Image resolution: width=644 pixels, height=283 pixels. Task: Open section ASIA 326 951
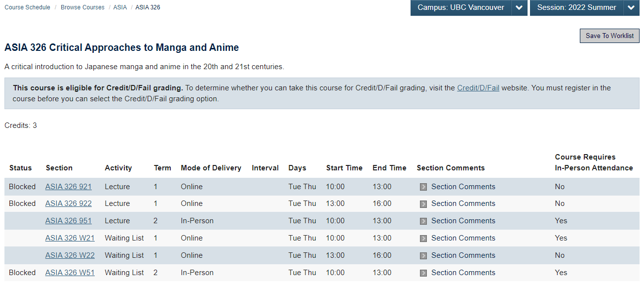(69, 221)
